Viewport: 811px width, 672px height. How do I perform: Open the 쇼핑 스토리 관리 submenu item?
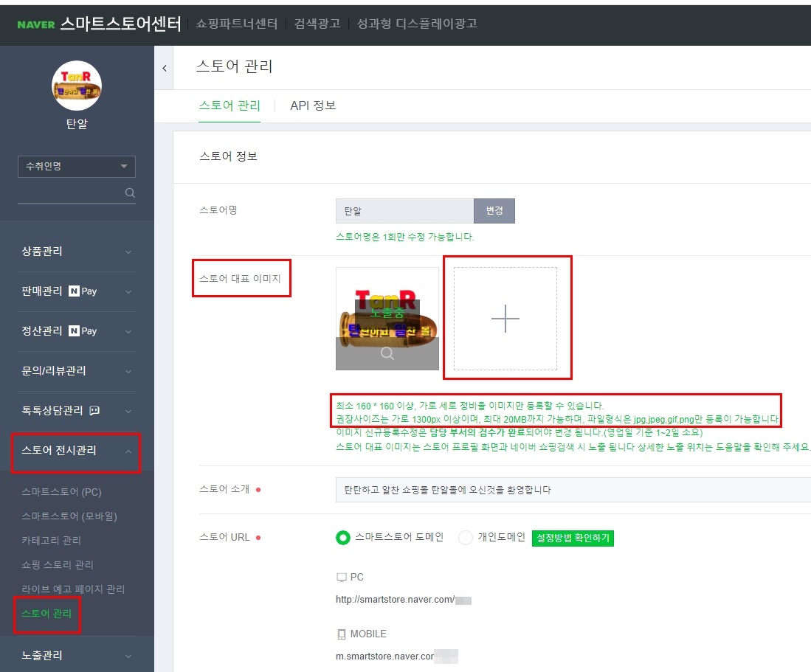point(58,565)
